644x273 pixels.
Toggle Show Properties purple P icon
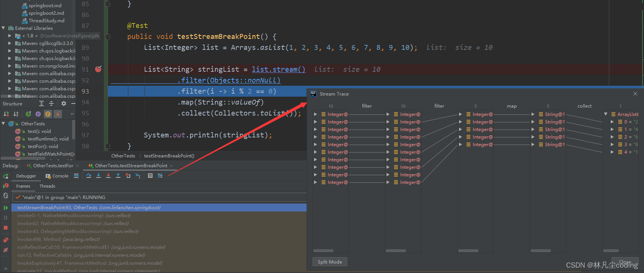click(38, 114)
